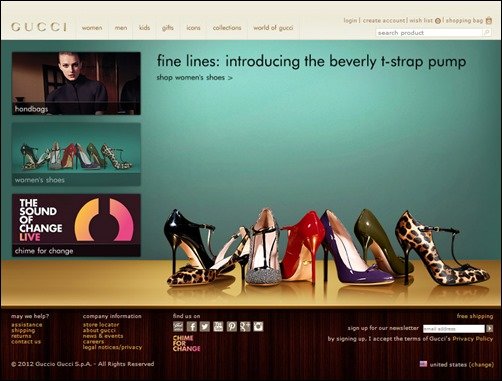The image size is (502, 381).
Task: Click the search product field
Action: [x=429, y=33]
